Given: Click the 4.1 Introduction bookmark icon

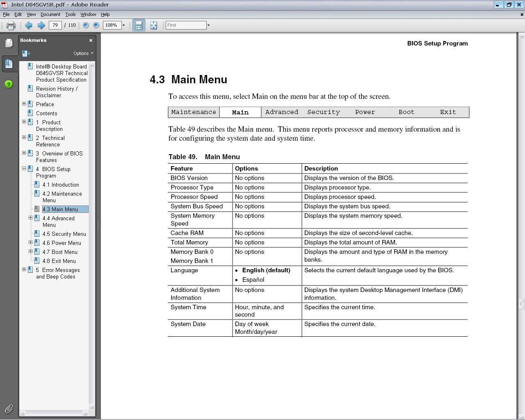Looking at the screenshot, I should [x=37, y=185].
